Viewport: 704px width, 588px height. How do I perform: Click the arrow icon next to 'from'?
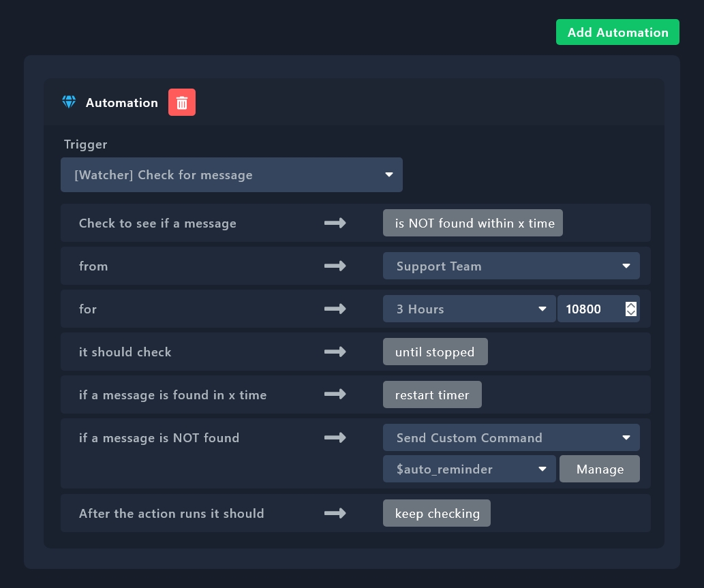(335, 266)
